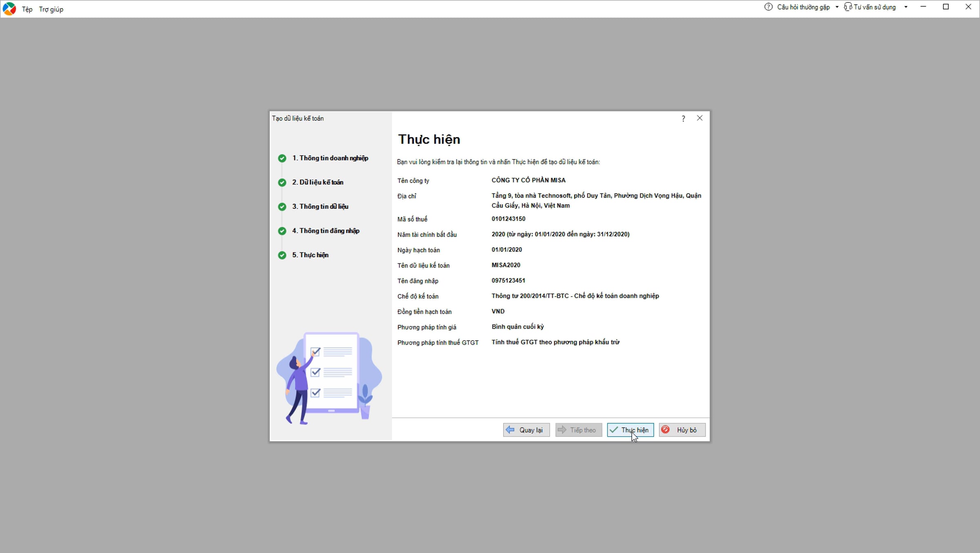Click the grey arrow icon on Tiếp theo
980x553 pixels.
(562, 429)
